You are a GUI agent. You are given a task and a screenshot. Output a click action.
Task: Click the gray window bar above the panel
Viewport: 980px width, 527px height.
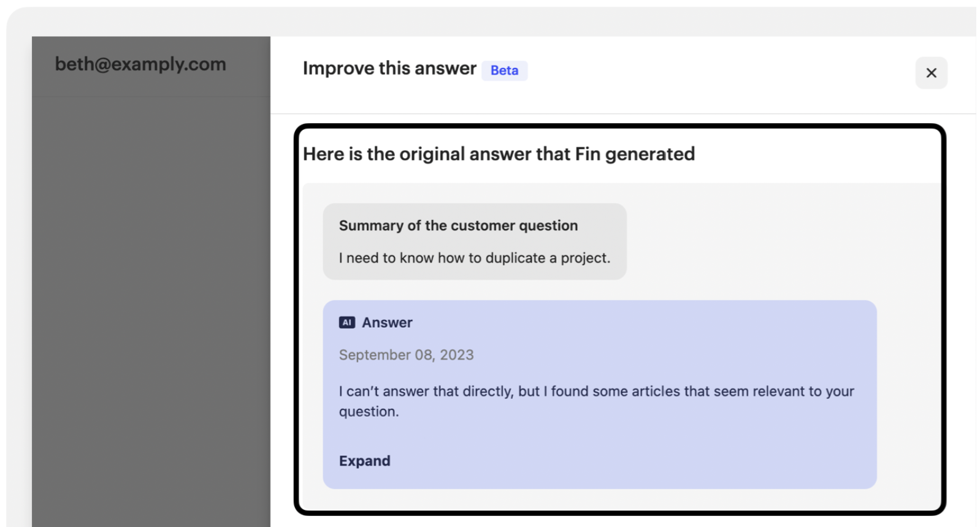[x=491, y=21]
